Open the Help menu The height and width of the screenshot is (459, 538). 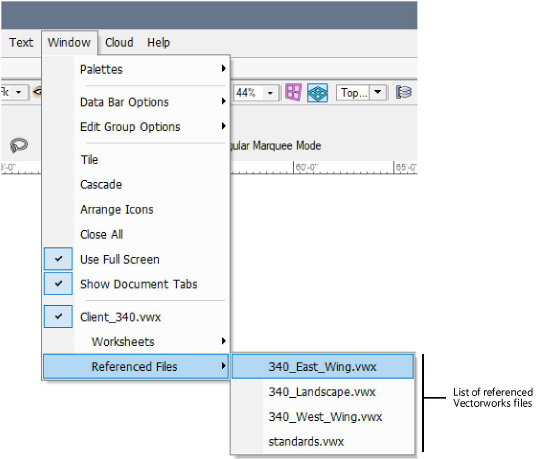(159, 43)
